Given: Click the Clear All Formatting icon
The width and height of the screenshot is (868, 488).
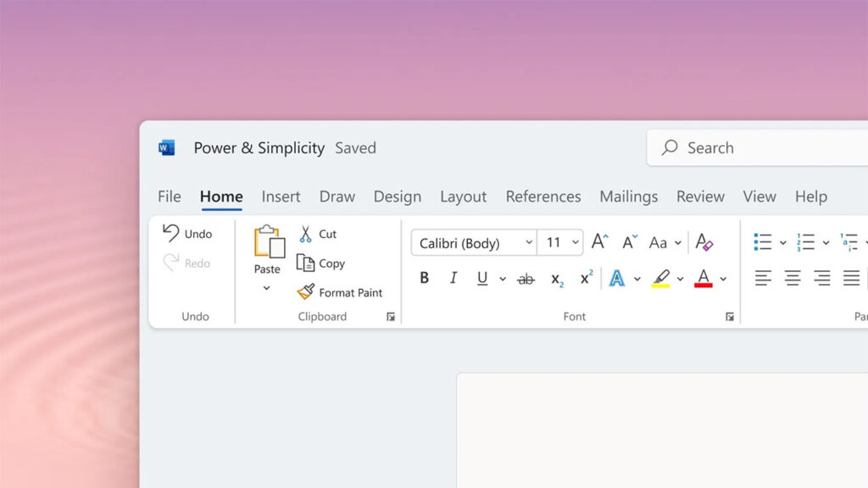Looking at the screenshot, I should point(704,242).
